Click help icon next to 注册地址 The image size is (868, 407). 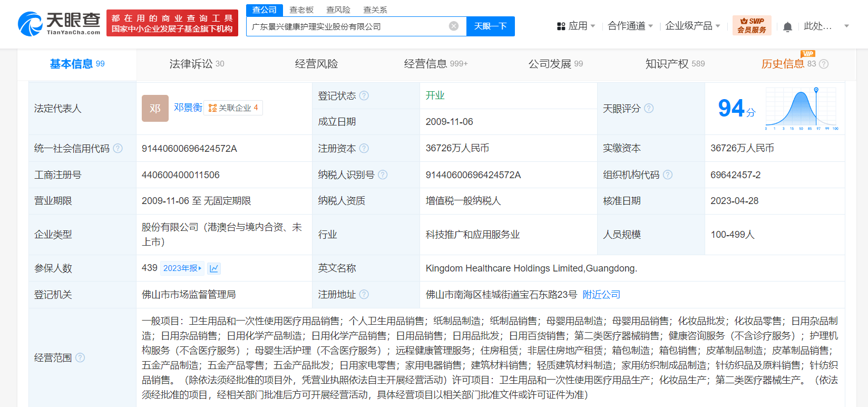pos(364,294)
